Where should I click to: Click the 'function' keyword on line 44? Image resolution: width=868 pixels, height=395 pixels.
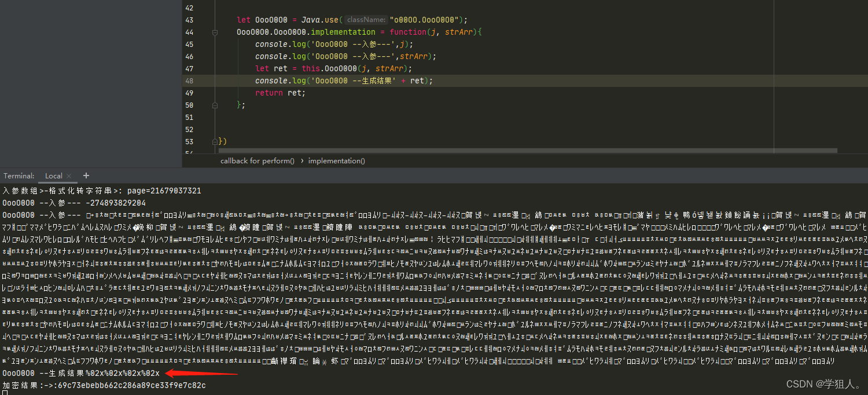(408, 32)
